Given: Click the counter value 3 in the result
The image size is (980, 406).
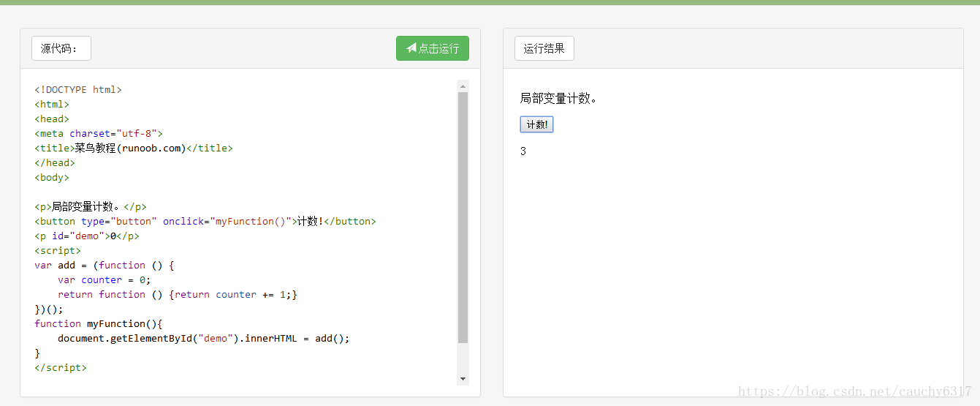Looking at the screenshot, I should click(523, 151).
